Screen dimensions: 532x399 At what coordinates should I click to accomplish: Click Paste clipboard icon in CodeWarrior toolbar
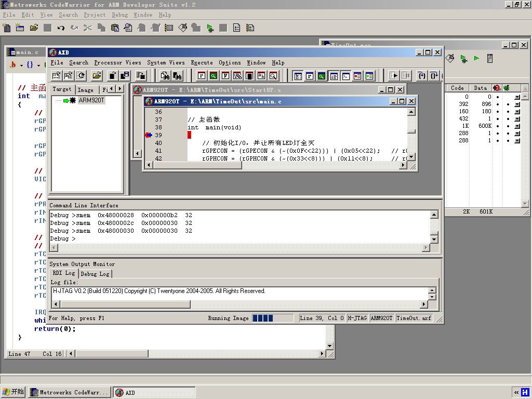tap(115, 28)
